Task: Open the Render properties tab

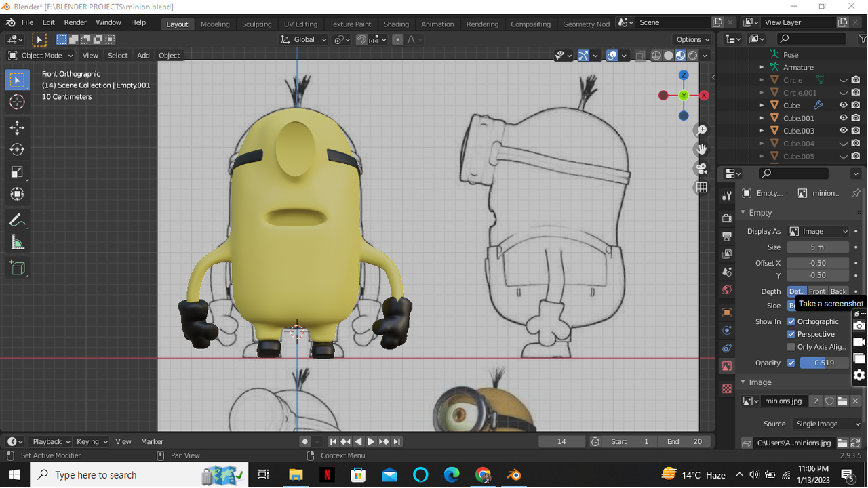Action: [727, 218]
